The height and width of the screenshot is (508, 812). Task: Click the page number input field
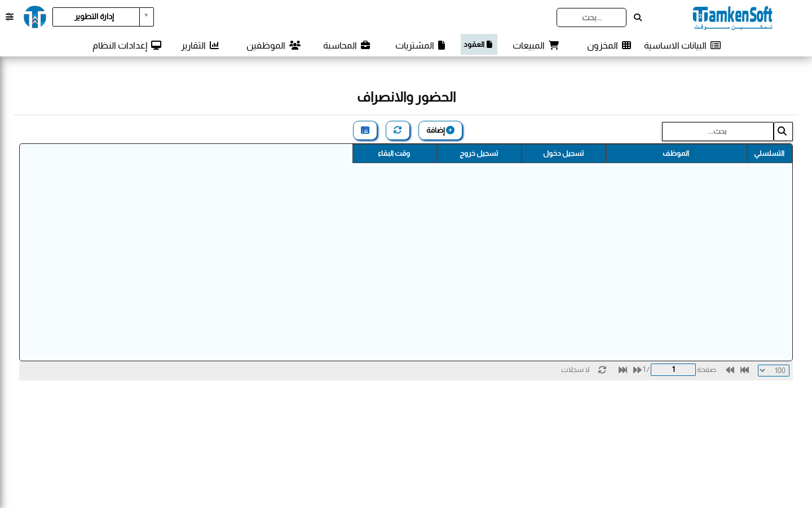673,370
